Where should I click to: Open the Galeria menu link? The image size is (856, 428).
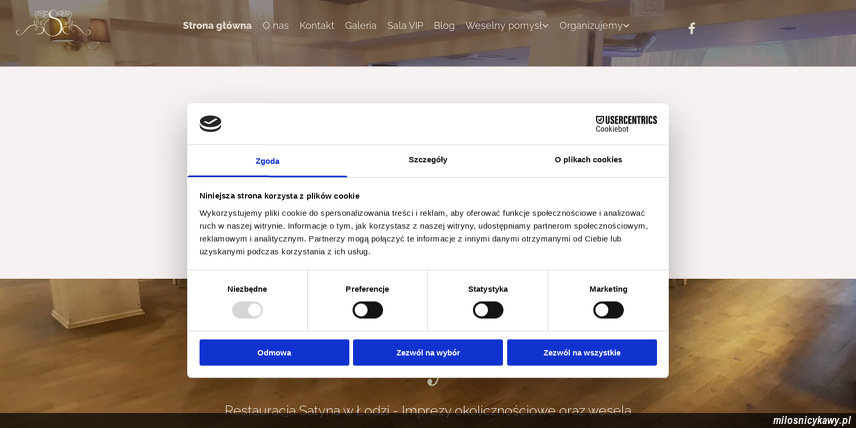360,26
